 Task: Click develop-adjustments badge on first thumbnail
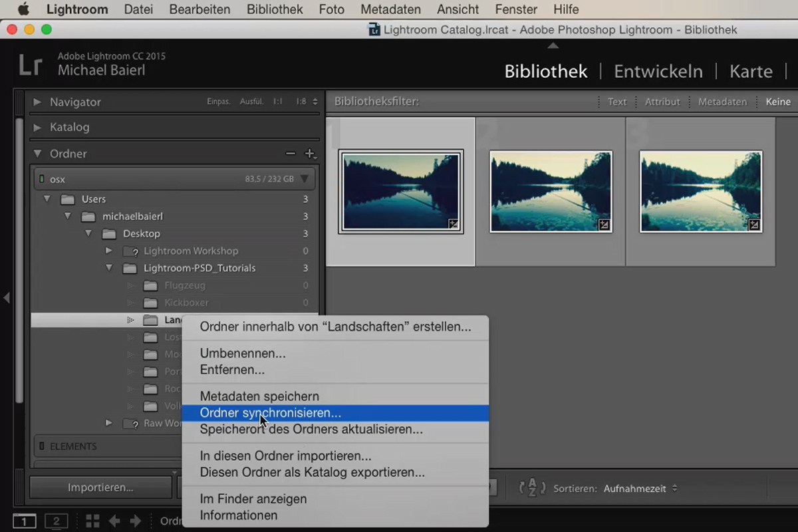point(454,225)
